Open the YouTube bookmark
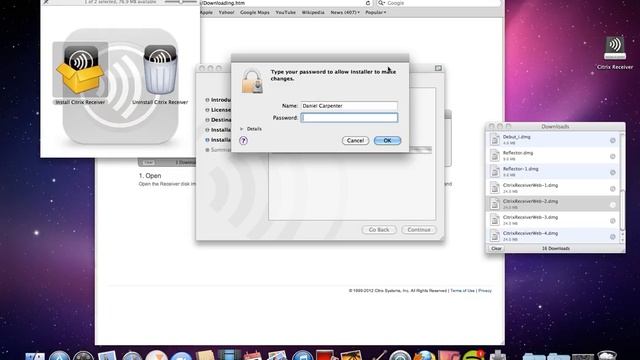Viewport: 640px width, 360px height. coord(285,12)
